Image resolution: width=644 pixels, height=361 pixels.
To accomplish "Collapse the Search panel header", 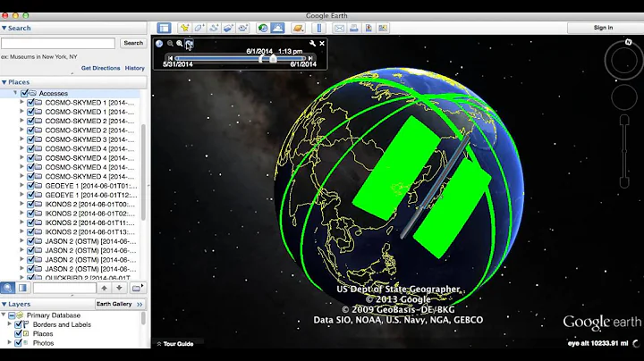I will [x=73, y=28].
